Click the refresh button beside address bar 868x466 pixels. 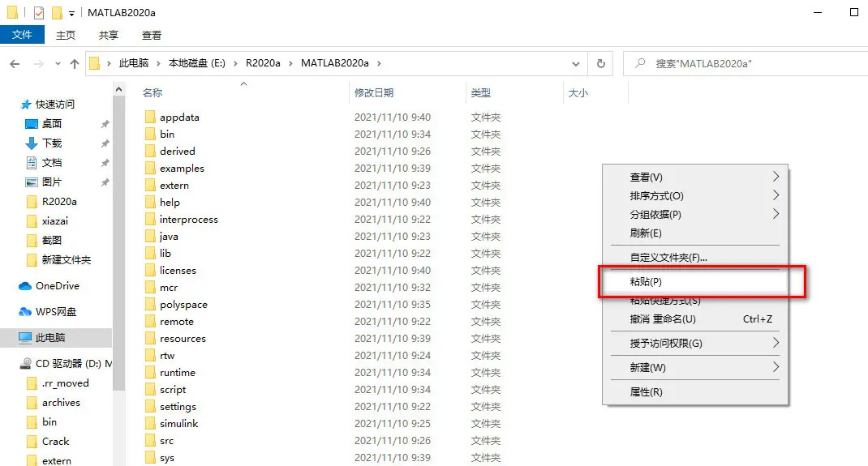click(x=600, y=63)
